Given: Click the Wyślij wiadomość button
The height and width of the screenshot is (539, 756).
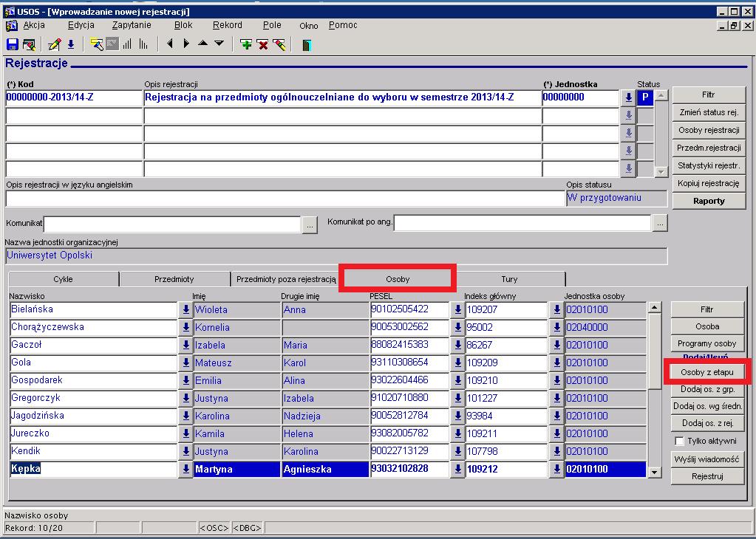Looking at the screenshot, I should [x=706, y=459].
